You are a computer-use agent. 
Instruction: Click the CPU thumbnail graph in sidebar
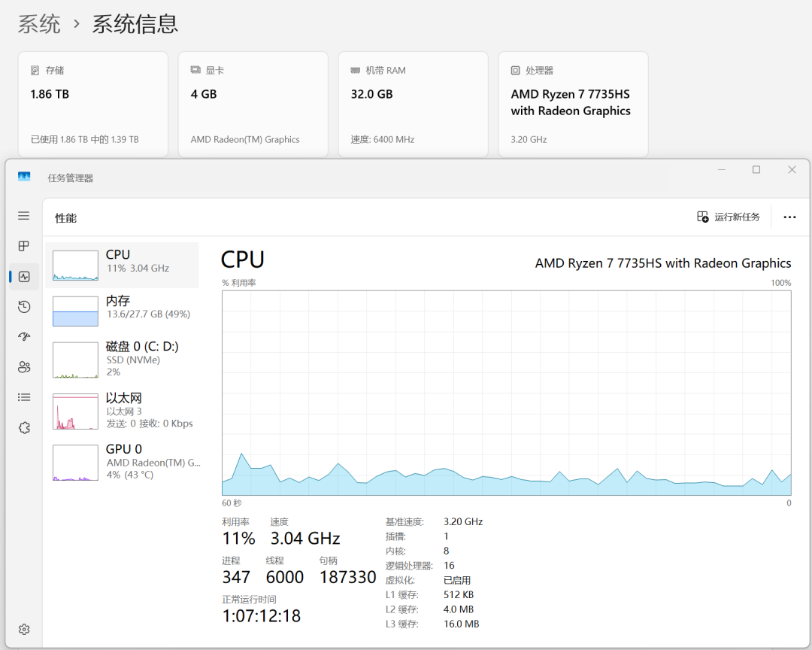(x=74, y=265)
